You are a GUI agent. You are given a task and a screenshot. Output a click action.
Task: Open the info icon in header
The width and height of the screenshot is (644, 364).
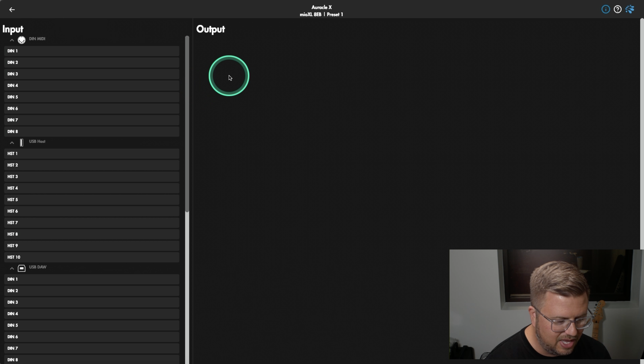(x=605, y=9)
